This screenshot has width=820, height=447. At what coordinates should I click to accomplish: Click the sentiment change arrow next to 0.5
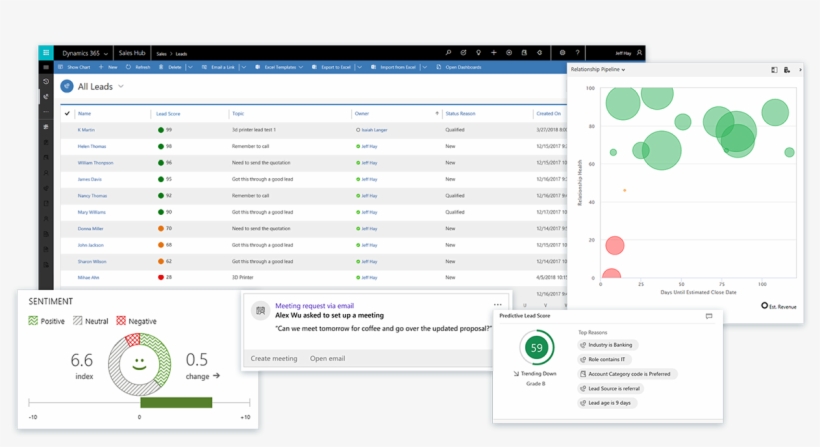click(217, 376)
